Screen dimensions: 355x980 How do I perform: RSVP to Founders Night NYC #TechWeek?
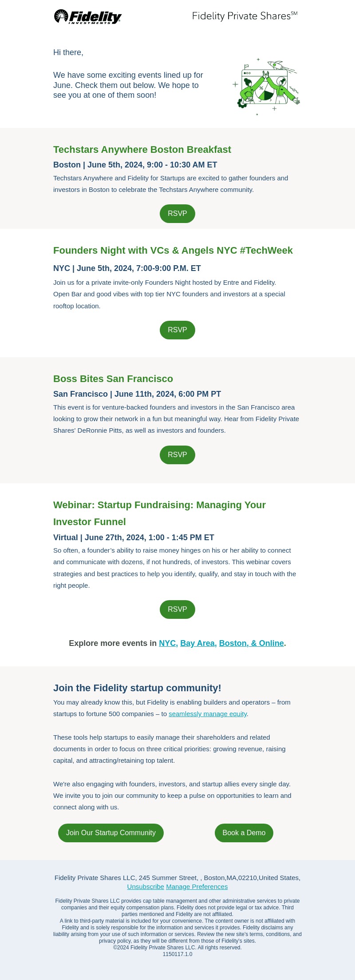click(177, 330)
